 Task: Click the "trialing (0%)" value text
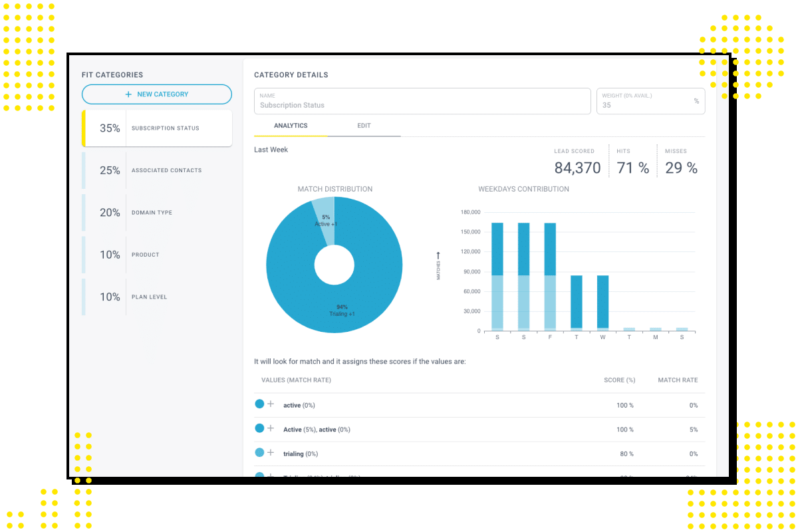[301, 454]
